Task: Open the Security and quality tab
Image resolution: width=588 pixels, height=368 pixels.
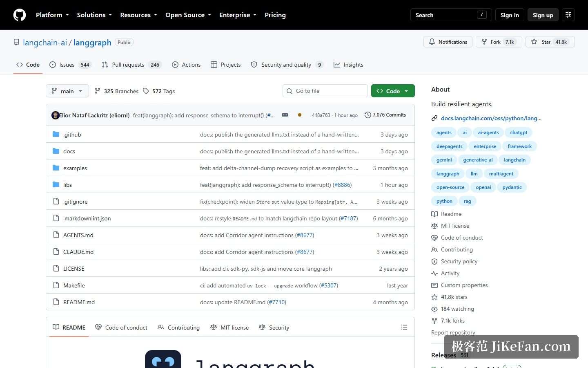Action: pyautogui.click(x=287, y=65)
